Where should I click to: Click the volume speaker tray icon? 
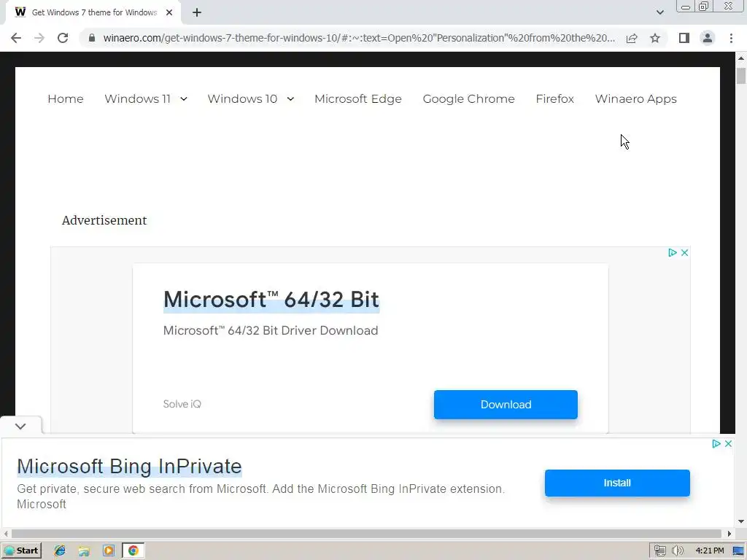coord(678,551)
